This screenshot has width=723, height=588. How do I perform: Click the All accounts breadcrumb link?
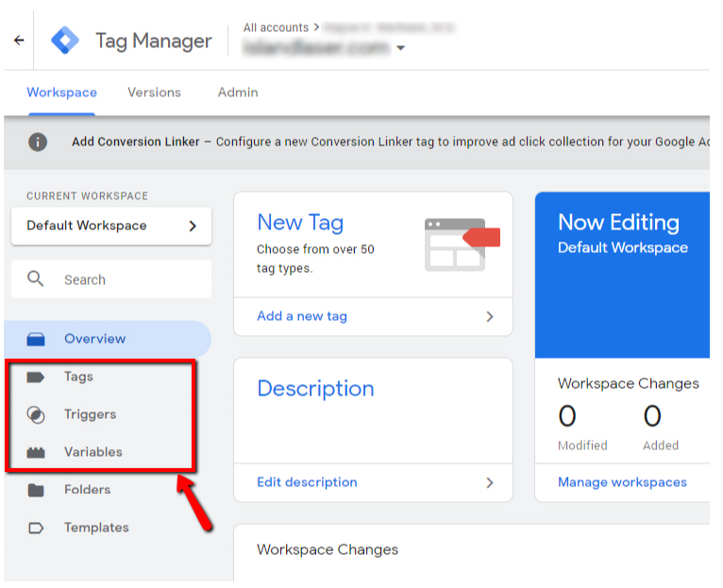276,28
